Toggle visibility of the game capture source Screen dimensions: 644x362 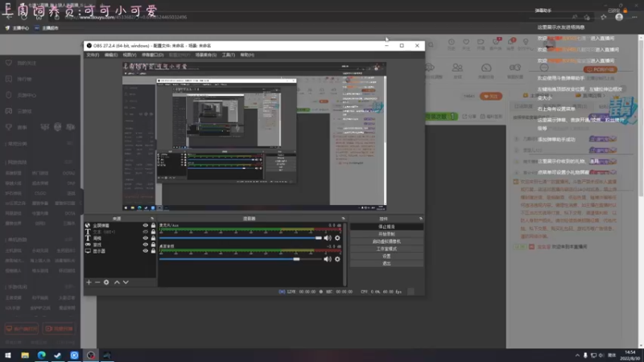(145, 245)
